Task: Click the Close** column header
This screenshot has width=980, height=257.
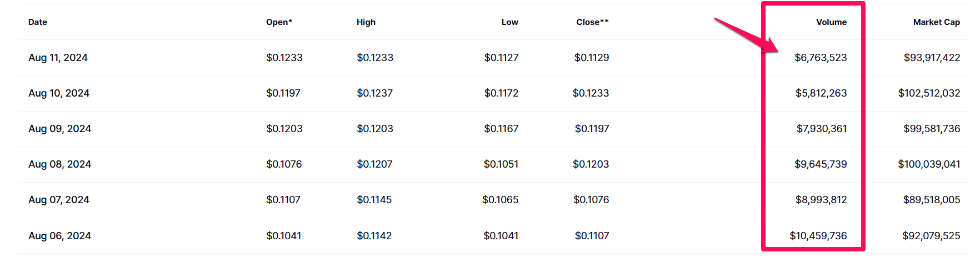Action: (592, 22)
